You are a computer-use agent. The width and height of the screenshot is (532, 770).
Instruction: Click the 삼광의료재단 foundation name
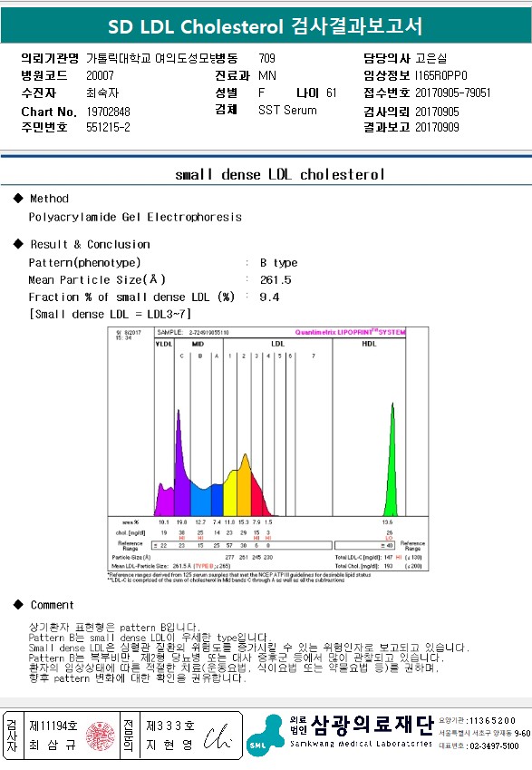pyautogui.click(x=372, y=725)
